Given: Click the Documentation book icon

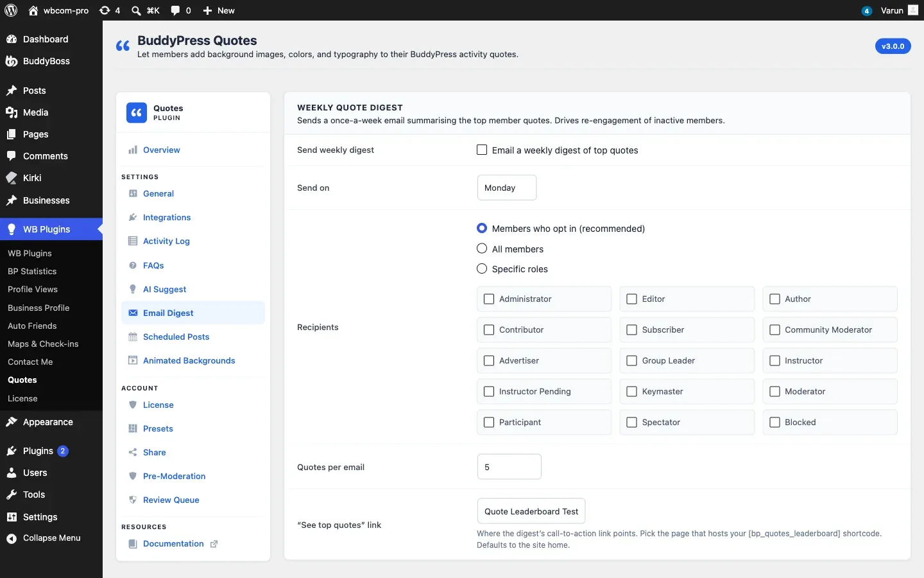Looking at the screenshot, I should (x=133, y=544).
